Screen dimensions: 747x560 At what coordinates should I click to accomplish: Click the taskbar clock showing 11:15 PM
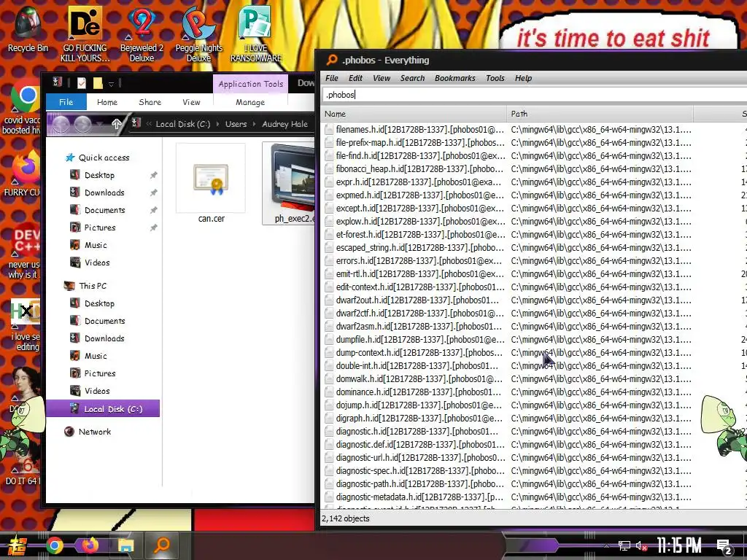(x=679, y=545)
